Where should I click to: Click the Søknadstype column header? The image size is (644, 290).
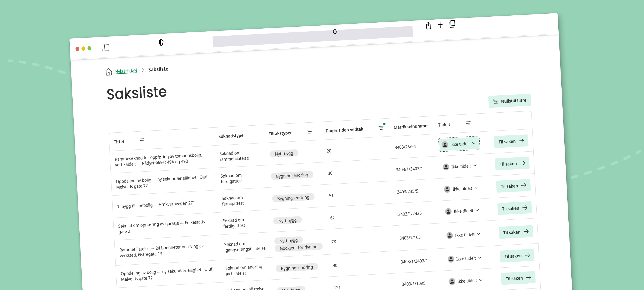(x=231, y=136)
